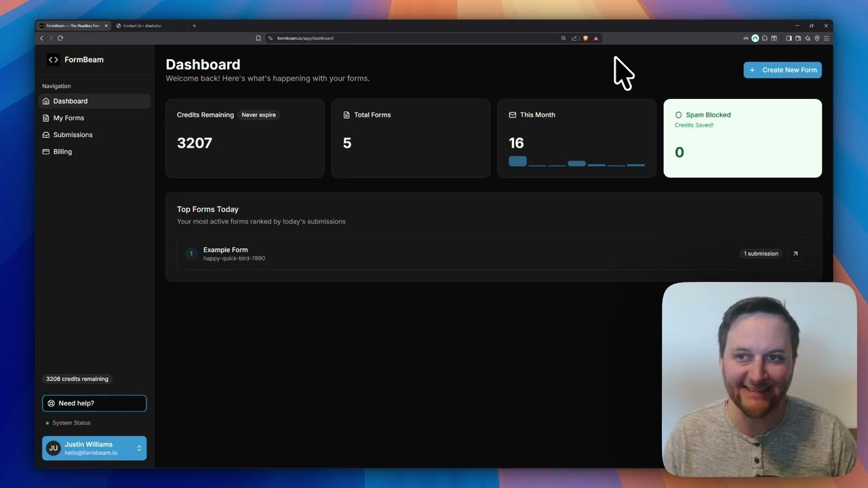The height and width of the screenshot is (488, 868).
Task: Click the tallest bar in This Month chart
Action: [x=517, y=161]
